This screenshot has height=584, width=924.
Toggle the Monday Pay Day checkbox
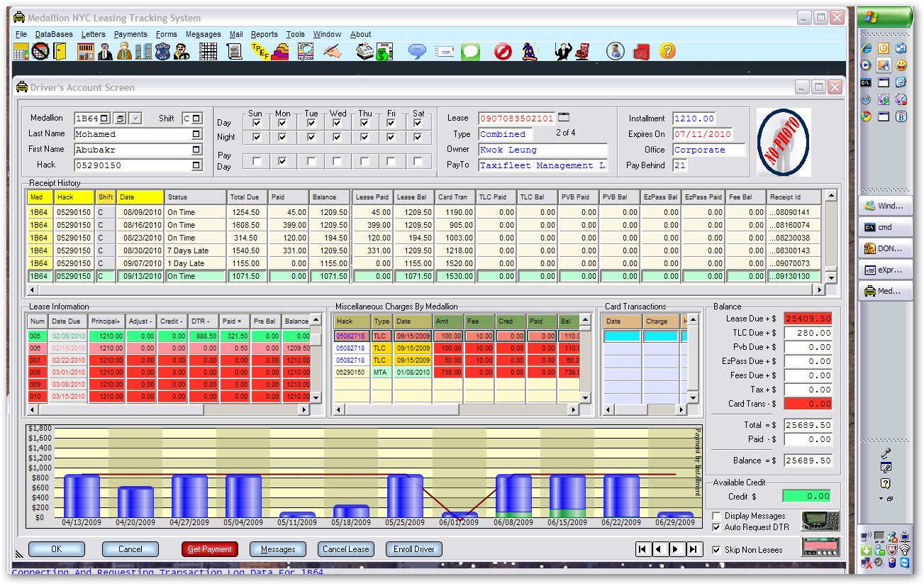click(282, 162)
